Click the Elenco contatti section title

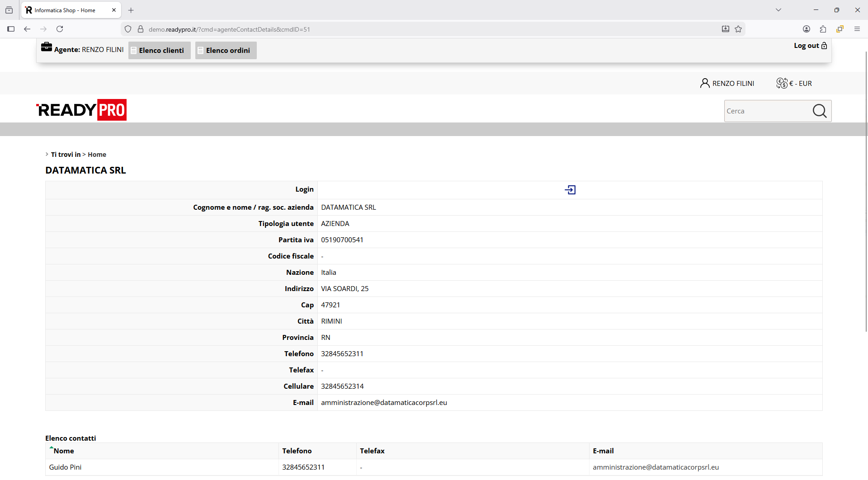click(71, 438)
